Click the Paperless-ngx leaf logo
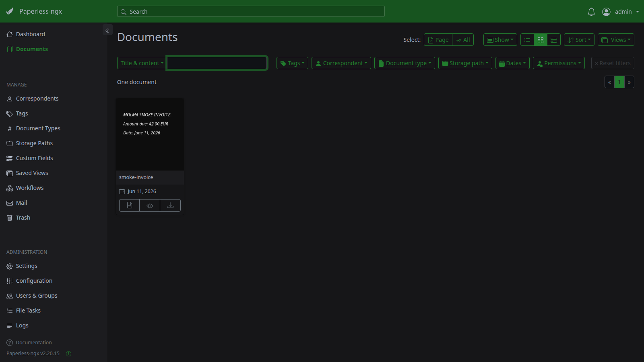The width and height of the screenshot is (644, 362). point(10,12)
